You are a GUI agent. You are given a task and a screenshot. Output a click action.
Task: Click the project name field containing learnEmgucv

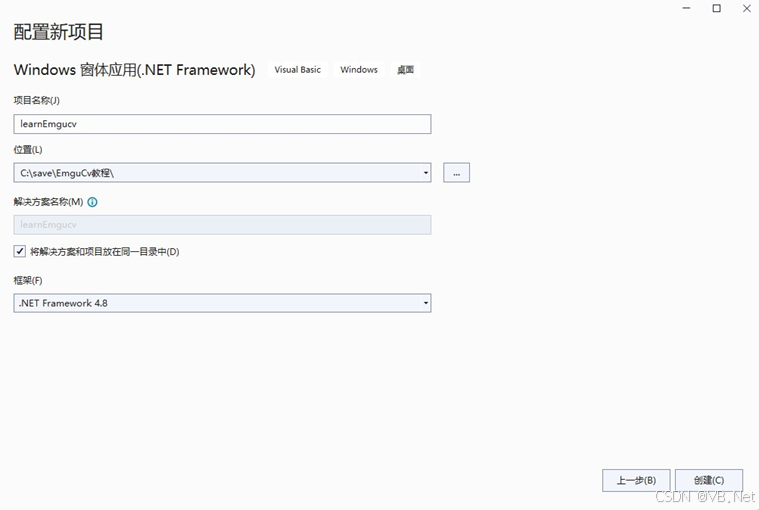(x=222, y=124)
